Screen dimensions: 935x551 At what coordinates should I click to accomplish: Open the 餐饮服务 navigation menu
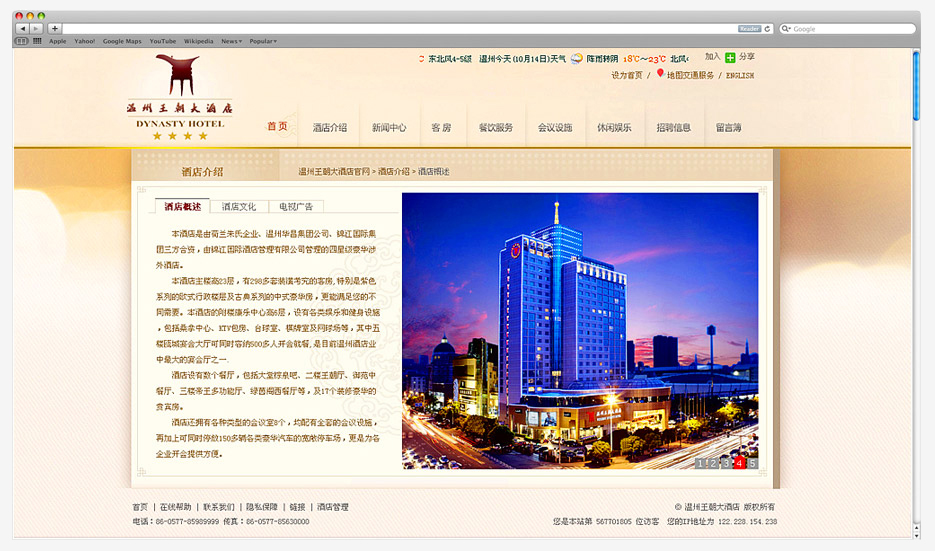click(x=495, y=128)
